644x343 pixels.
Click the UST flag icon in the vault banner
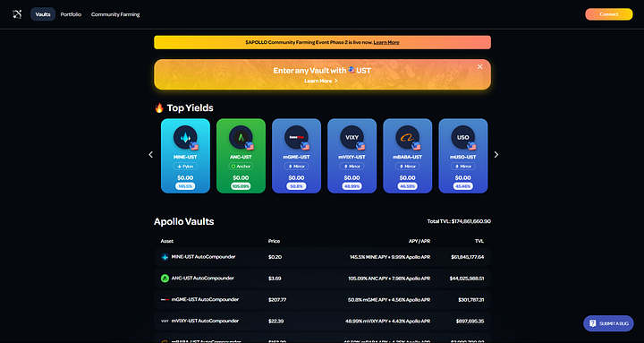pos(352,71)
